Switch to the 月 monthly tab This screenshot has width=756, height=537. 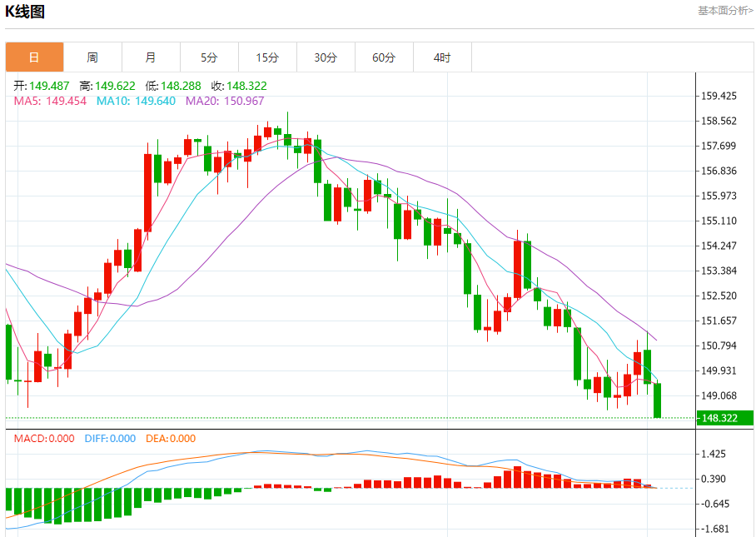click(151, 57)
